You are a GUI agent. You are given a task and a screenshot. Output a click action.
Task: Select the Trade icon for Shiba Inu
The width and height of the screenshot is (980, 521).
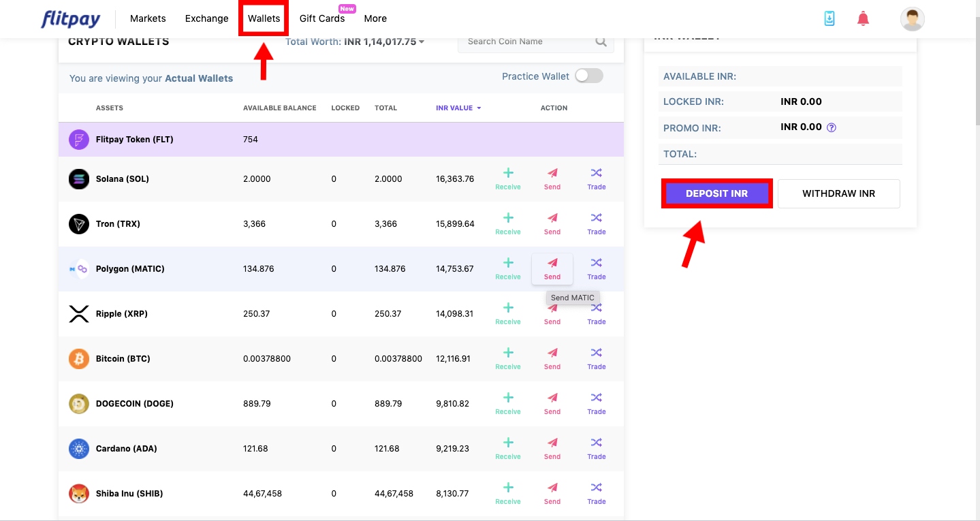click(x=596, y=492)
